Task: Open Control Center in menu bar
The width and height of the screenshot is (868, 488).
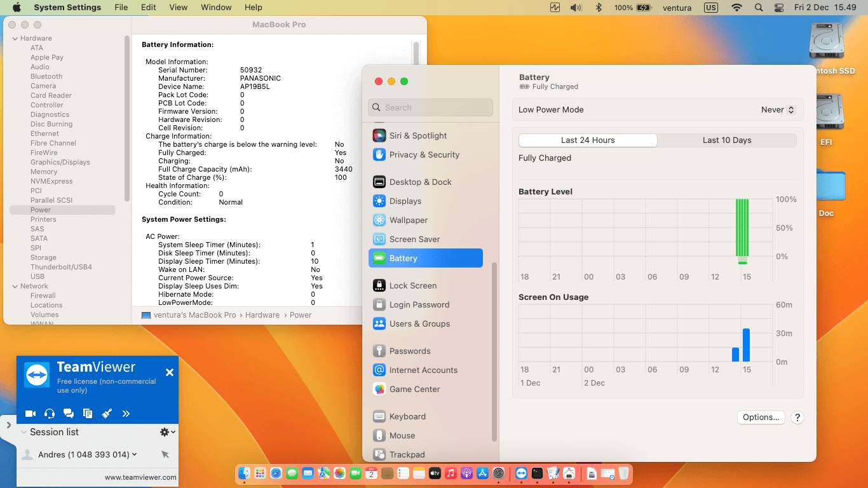Action: point(780,8)
